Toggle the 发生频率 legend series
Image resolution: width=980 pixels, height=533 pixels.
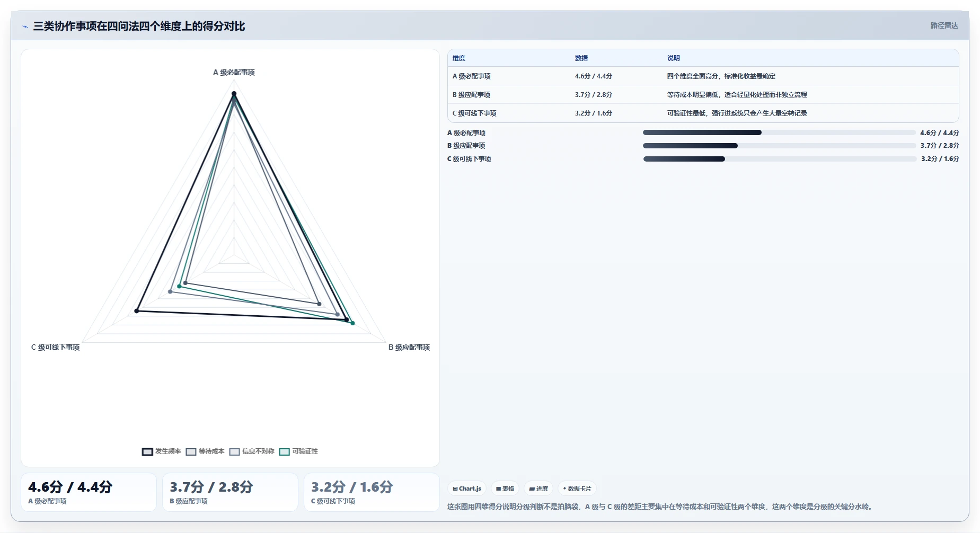tap(162, 451)
